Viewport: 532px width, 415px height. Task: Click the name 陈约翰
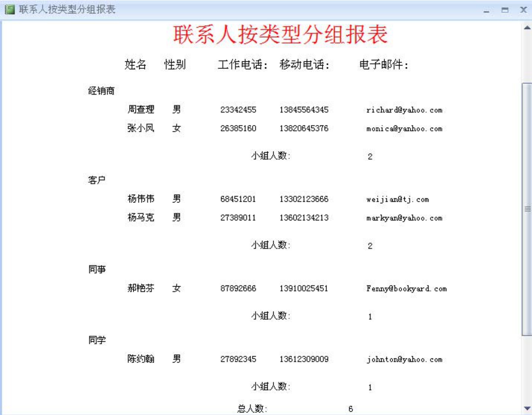[x=141, y=358]
